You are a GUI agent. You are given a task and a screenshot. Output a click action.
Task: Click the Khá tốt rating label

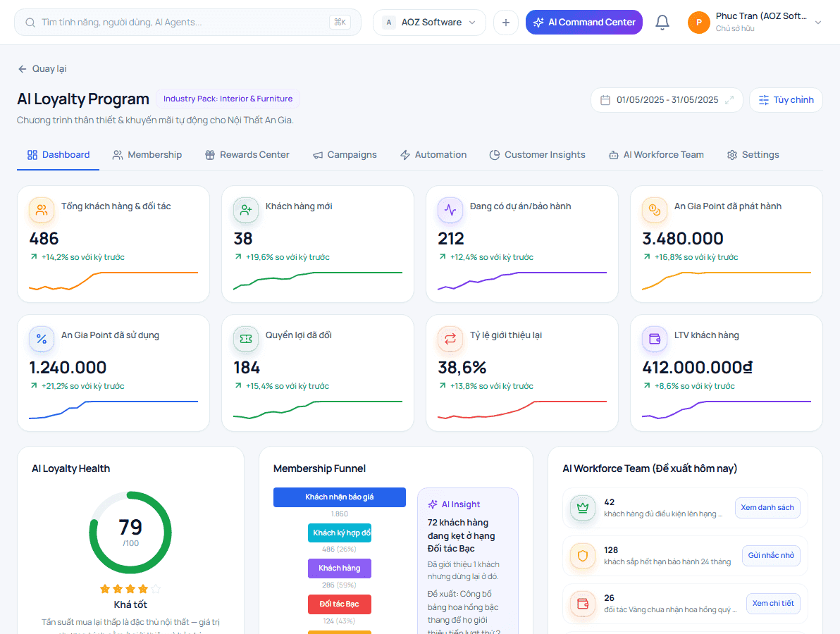[x=130, y=604]
